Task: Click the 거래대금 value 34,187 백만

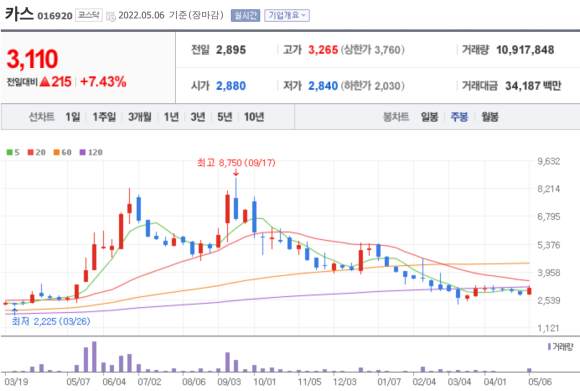Action: click(533, 86)
